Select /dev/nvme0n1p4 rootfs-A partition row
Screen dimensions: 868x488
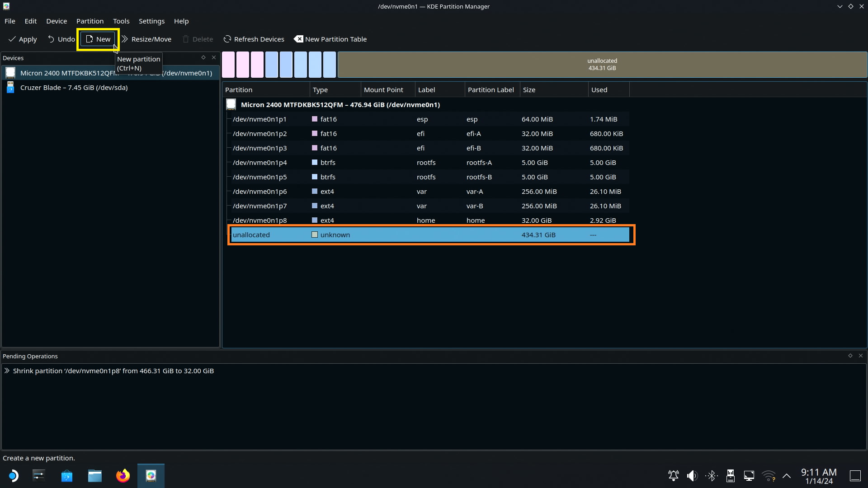[x=259, y=163]
